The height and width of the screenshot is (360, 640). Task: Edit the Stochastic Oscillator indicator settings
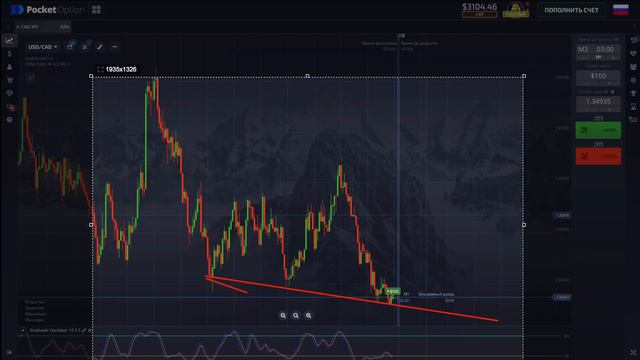[84, 330]
